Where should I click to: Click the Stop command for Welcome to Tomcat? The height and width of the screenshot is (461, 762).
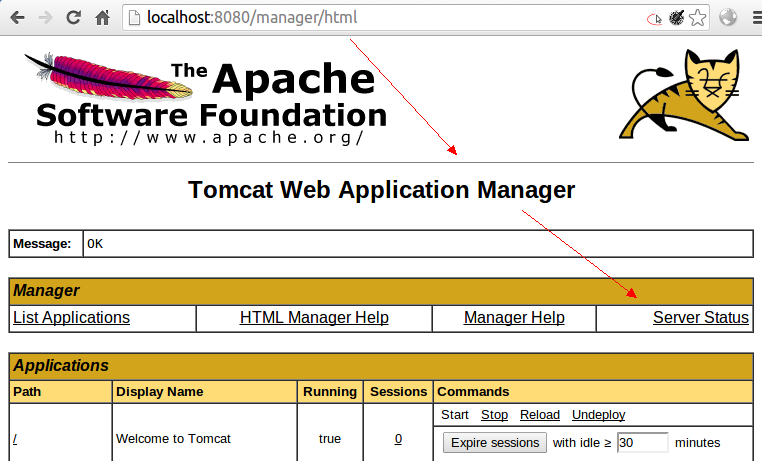pyautogui.click(x=494, y=415)
